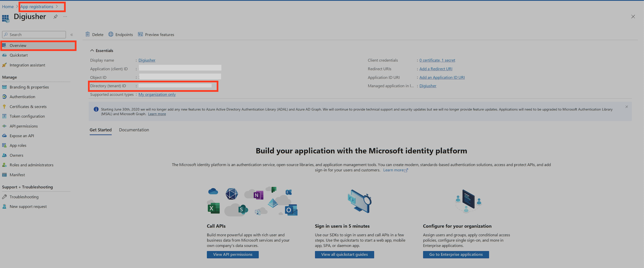Go to API permissions section
The image size is (644, 268).
pos(24,126)
